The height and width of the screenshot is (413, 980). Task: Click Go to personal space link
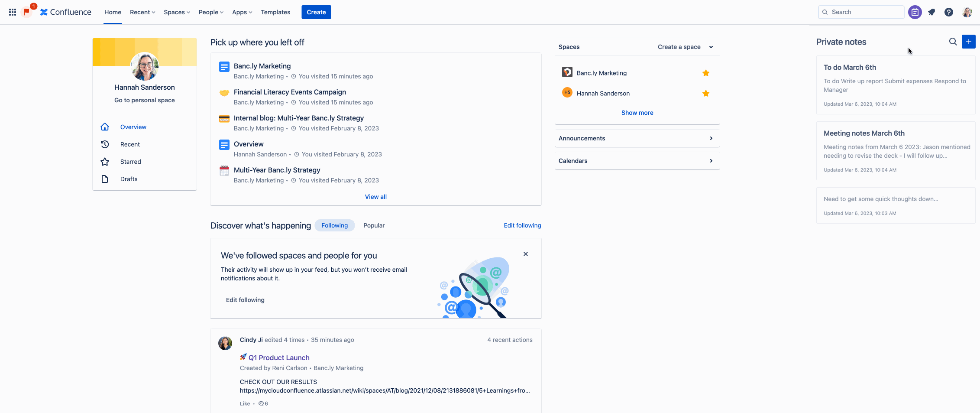click(145, 100)
